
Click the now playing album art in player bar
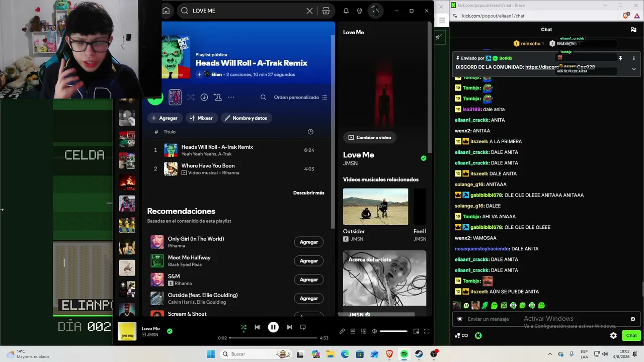click(127, 331)
